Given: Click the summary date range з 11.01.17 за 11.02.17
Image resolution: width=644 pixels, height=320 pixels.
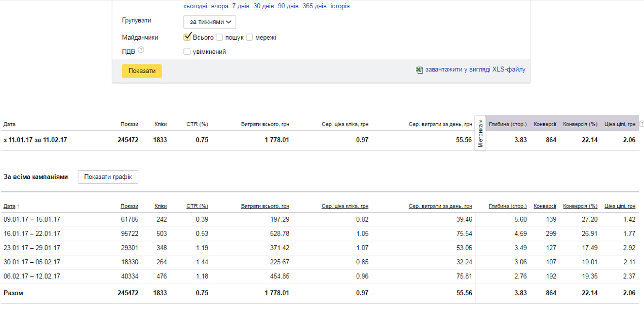Looking at the screenshot, I should click(x=35, y=140).
